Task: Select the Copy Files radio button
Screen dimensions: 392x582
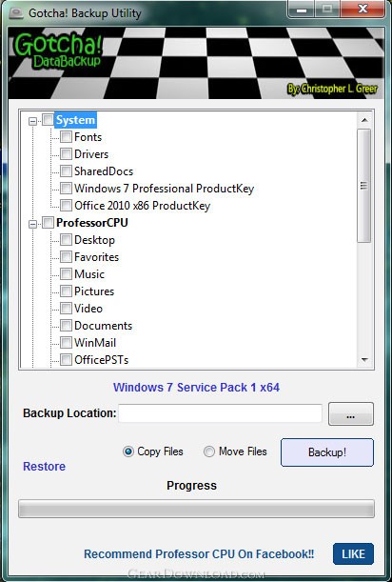Action: click(128, 452)
